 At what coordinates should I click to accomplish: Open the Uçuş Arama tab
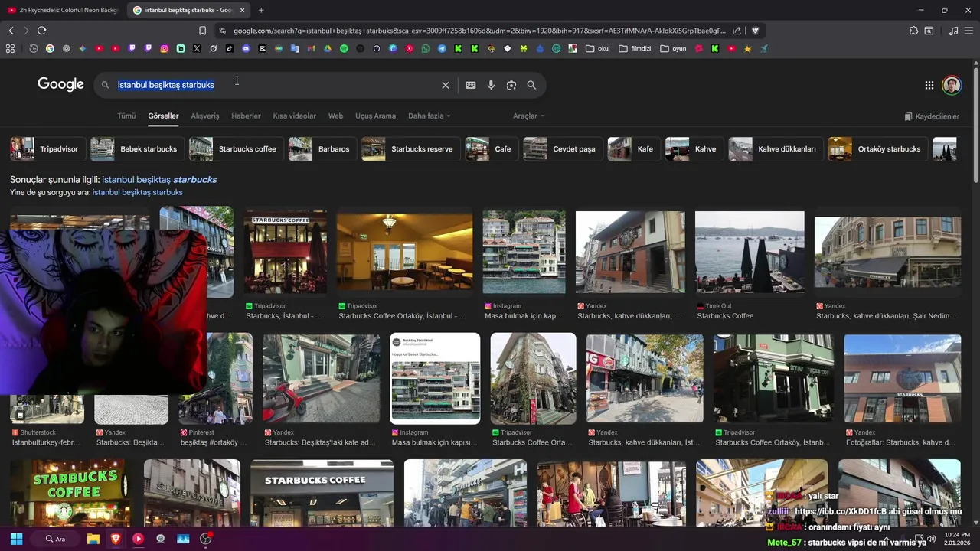click(x=375, y=116)
